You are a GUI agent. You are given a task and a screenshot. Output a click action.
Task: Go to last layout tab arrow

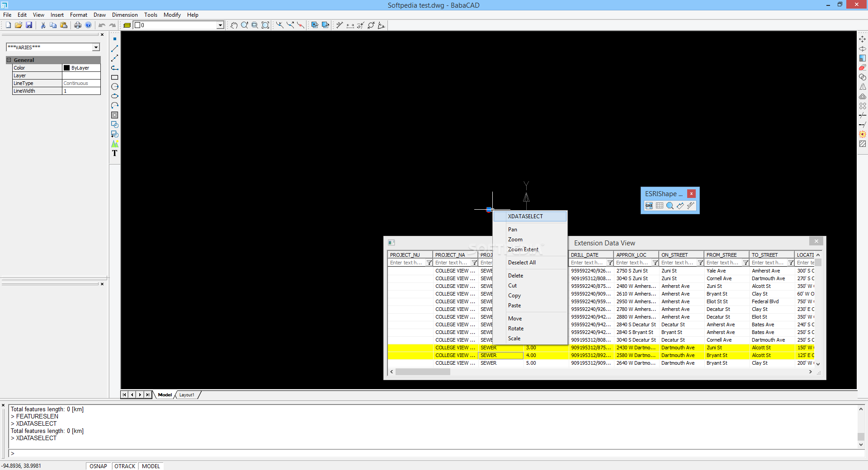[148, 395]
